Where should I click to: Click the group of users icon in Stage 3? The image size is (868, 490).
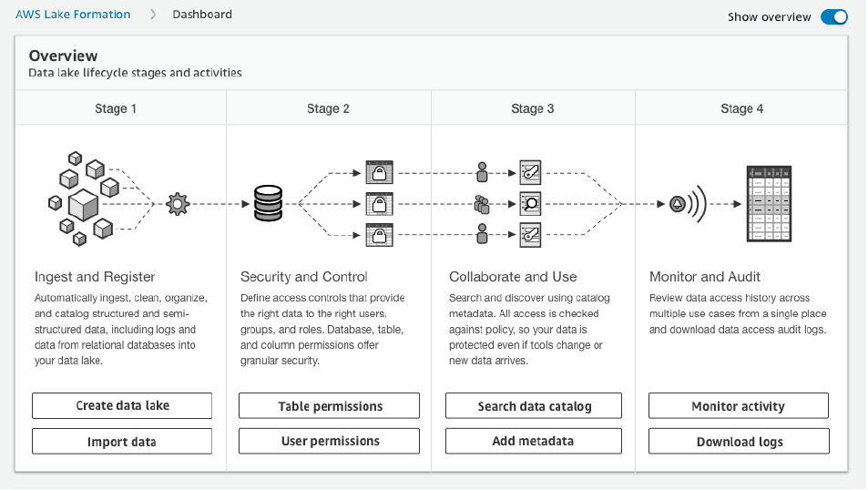[483, 204]
